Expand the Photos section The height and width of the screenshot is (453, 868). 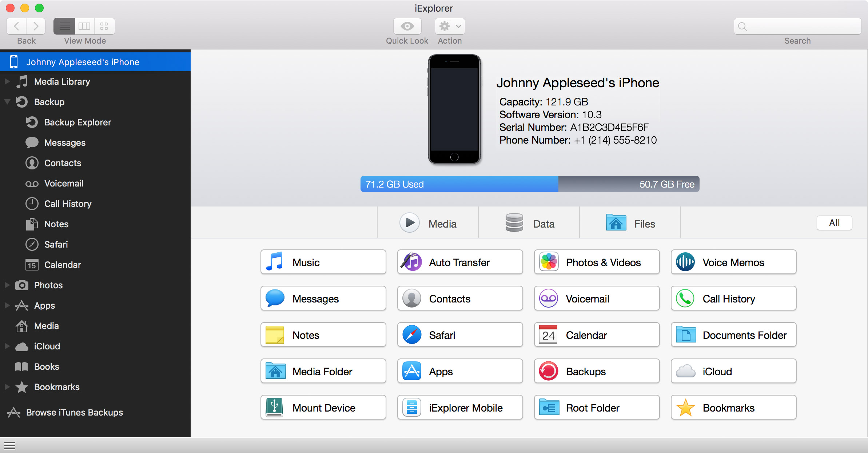tap(6, 284)
